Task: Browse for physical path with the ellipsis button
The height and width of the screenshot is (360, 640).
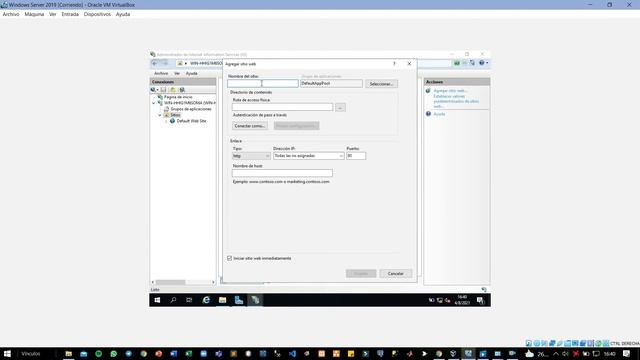Action: pyautogui.click(x=340, y=107)
